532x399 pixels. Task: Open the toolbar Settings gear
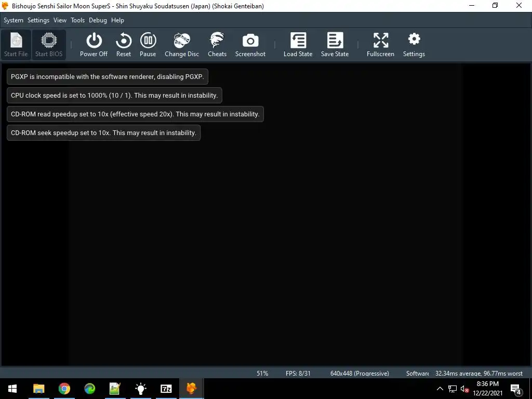414,45
